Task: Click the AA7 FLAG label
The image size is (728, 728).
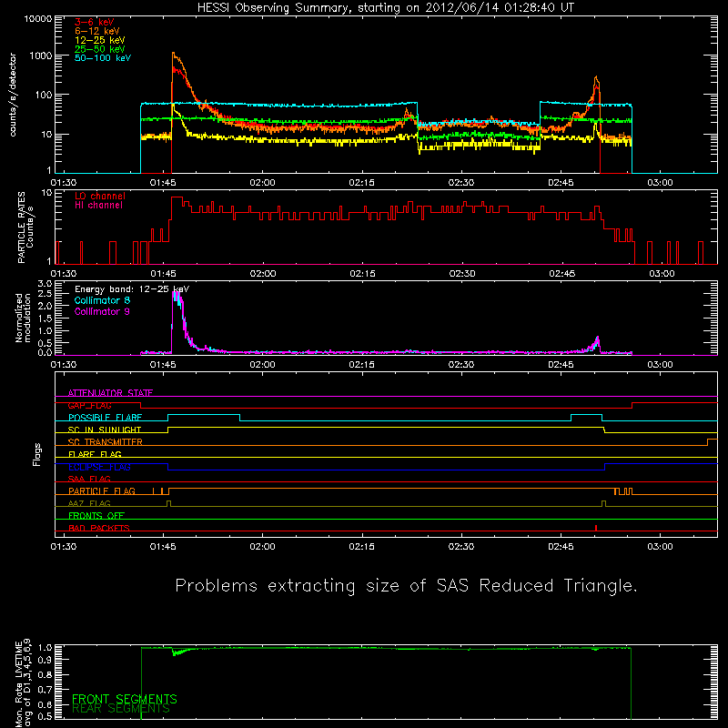Action: point(89,503)
